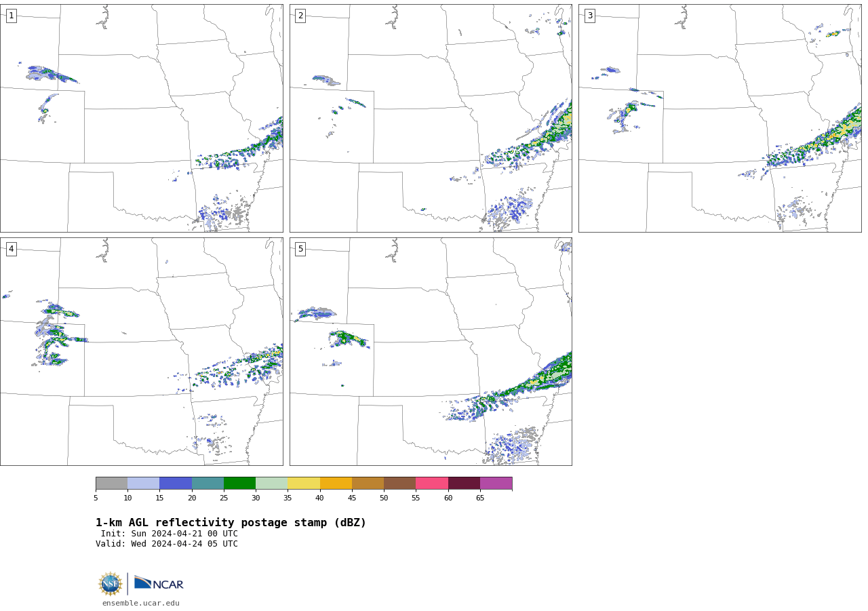Click the colorbar tick label 20
This screenshot has height=611, width=868.
pos(192,498)
